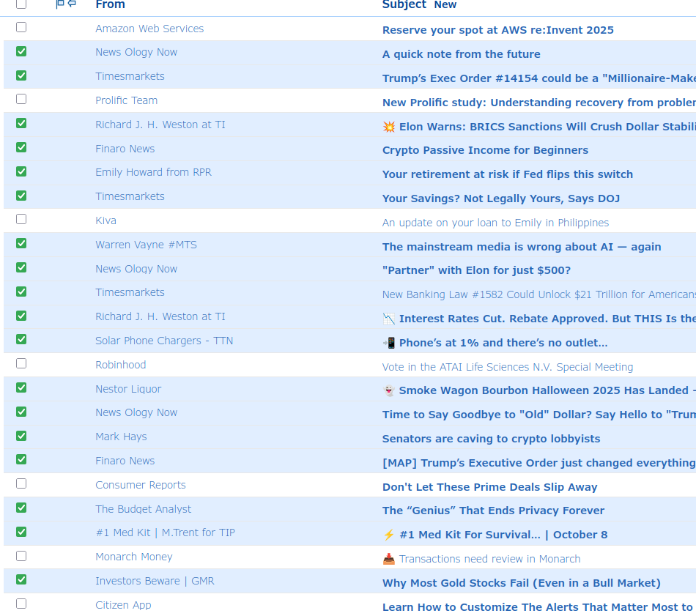Tick the Citizen App email checkbox
Image resolution: width=696 pixels, height=616 pixels.
coord(21,604)
